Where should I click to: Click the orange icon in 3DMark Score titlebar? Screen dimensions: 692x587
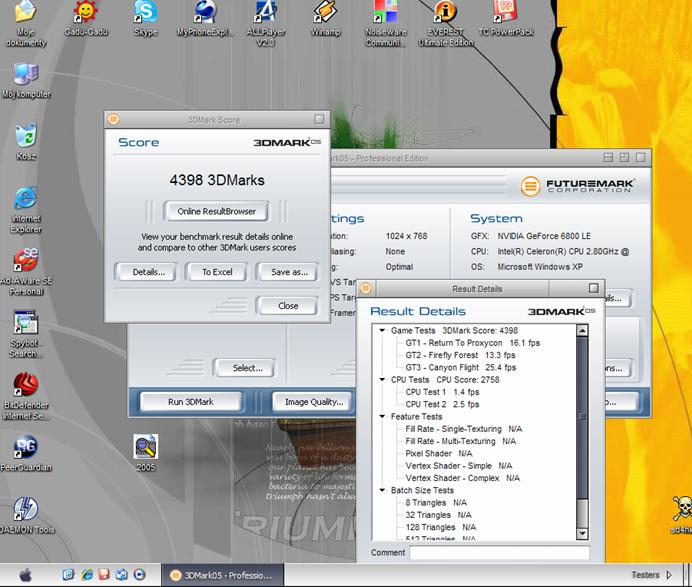tap(113, 119)
